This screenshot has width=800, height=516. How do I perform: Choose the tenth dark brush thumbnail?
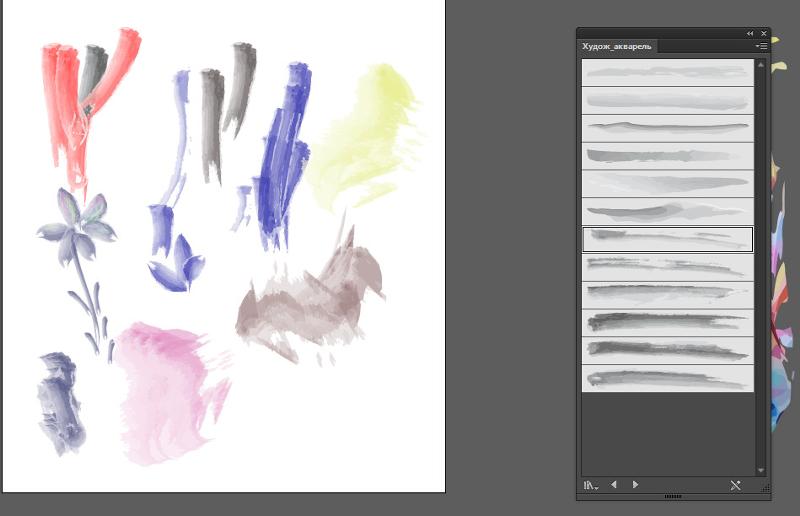tap(668, 323)
